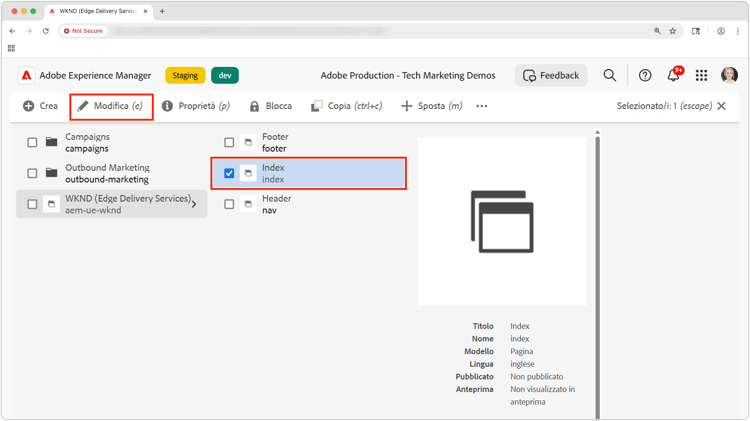The image size is (750, 421).
Task: Click the Index page icon
Action: click(248, 173)
